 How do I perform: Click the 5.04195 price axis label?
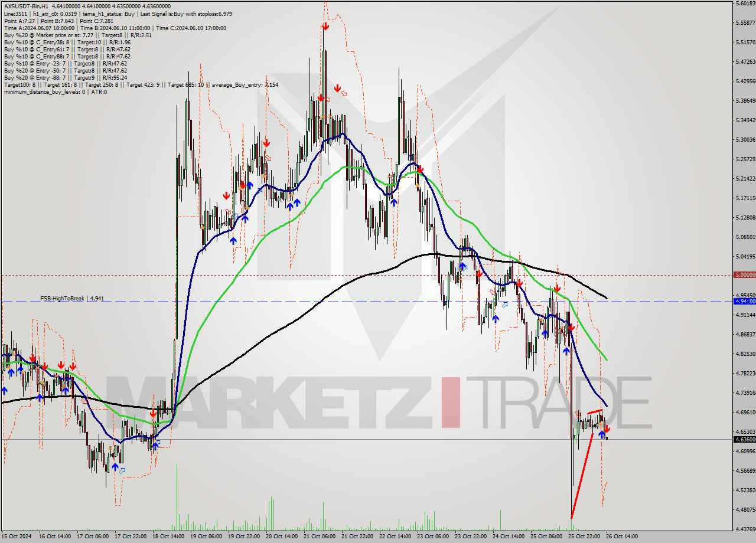pyautogui.click(x=745, y=257)
